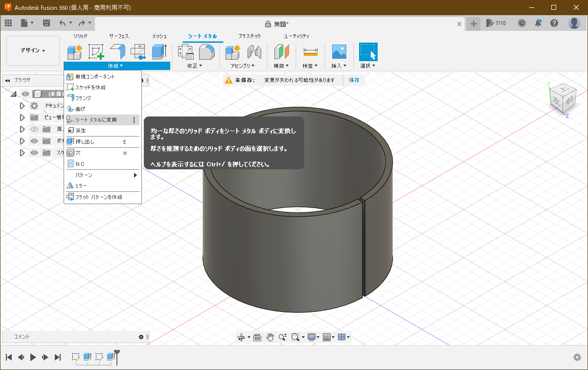Switch to the サーフェス tab
This screenshot has height=370, width=588.
pyautogui.click(x=119, y=36)
